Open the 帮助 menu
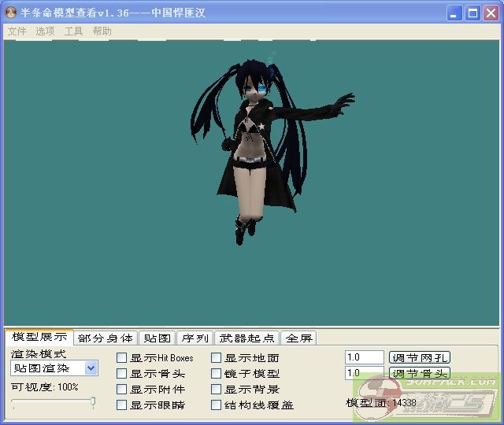Viewport: 504px width, 425px height. [102, 31]
